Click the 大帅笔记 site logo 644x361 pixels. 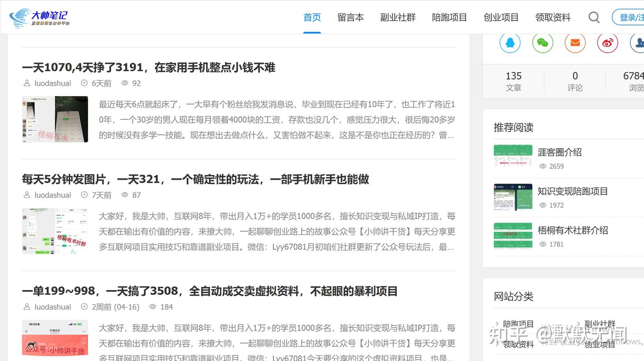[40, 17]
